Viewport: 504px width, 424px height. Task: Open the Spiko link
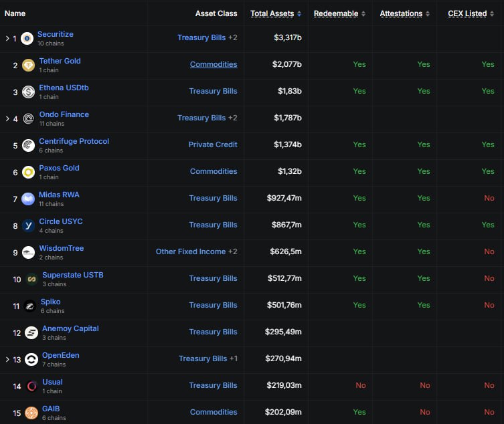pos(50,302)
